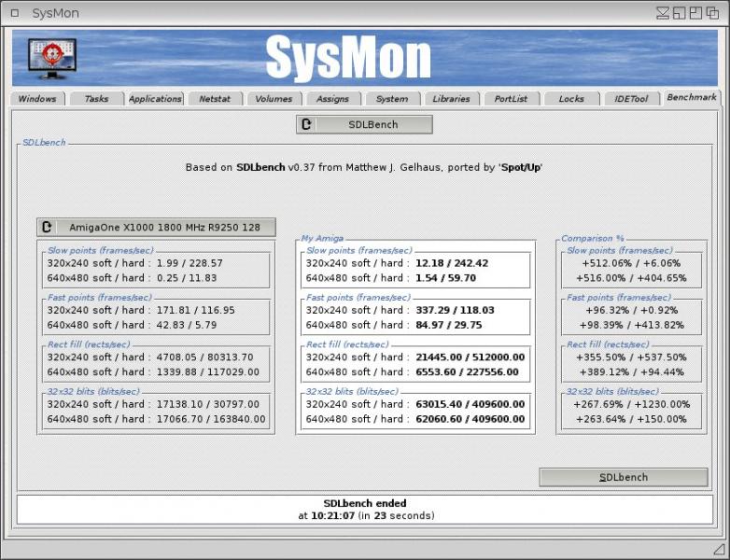The height and width of the screenshot is (560, 730).
Task: Click the My Amiga value 1.54 / 59.70
Action: coord(445,278)
